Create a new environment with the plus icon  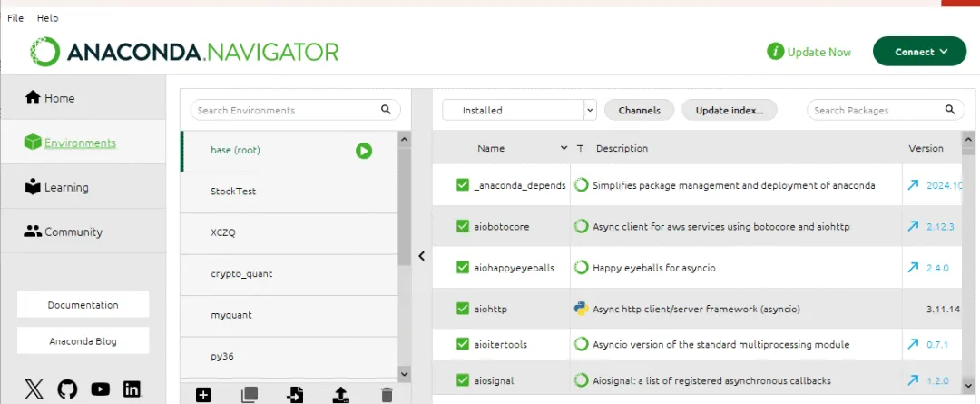[204, 395]
